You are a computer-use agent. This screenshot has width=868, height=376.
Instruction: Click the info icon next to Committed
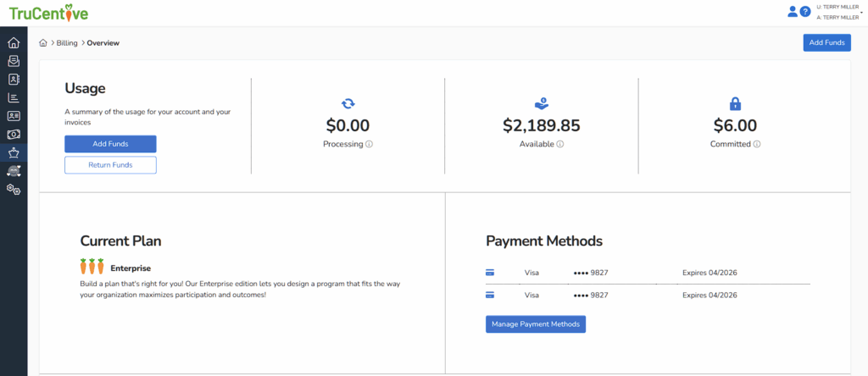pos(757,145)
